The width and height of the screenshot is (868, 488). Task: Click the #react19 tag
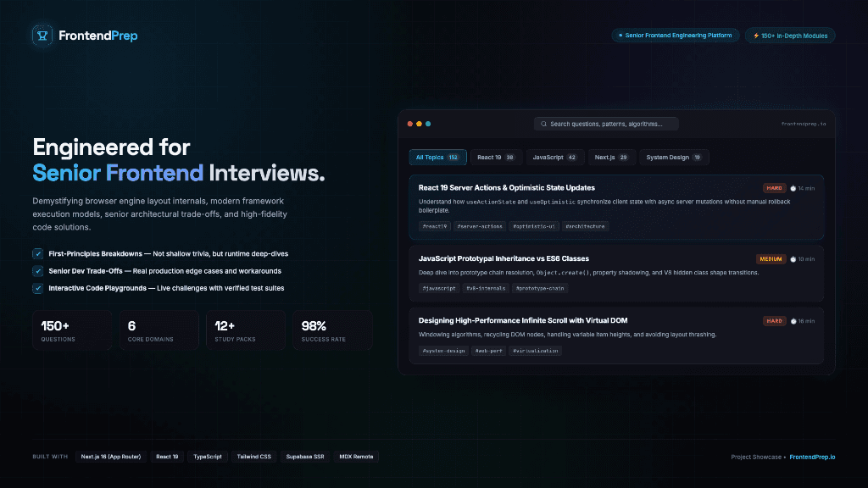[435, 226]
